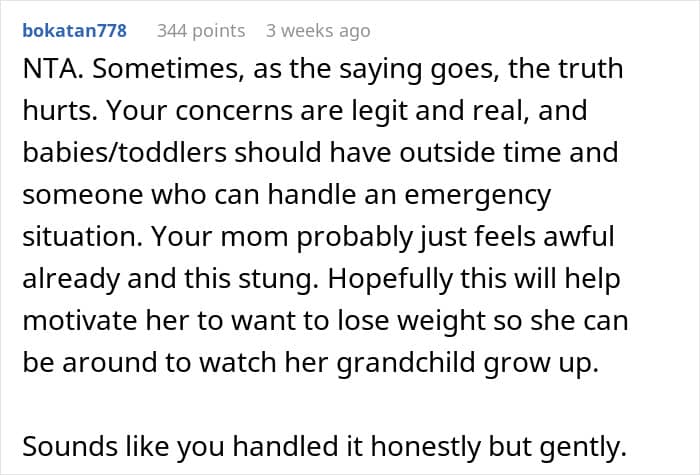Open the bokatan778 user profile link
Screen dimensions: 700x475
click(x=75, y=31)
